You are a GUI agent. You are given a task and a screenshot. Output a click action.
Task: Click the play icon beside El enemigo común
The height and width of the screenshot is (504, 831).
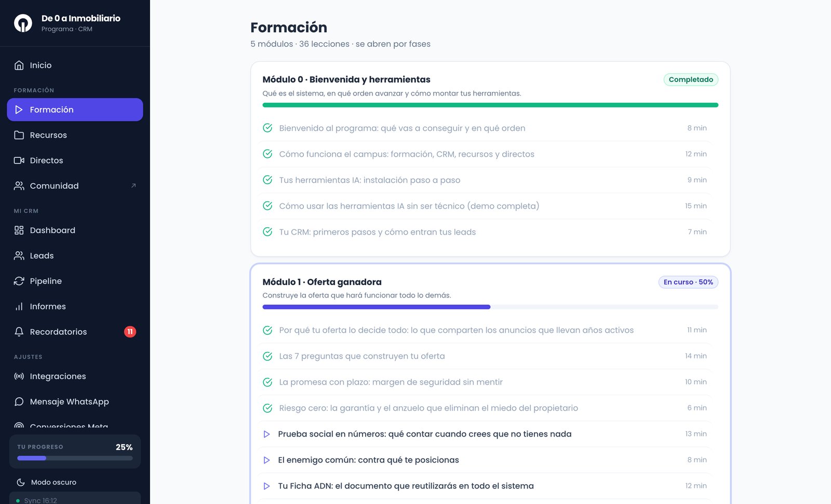click(x=266, y=460)
